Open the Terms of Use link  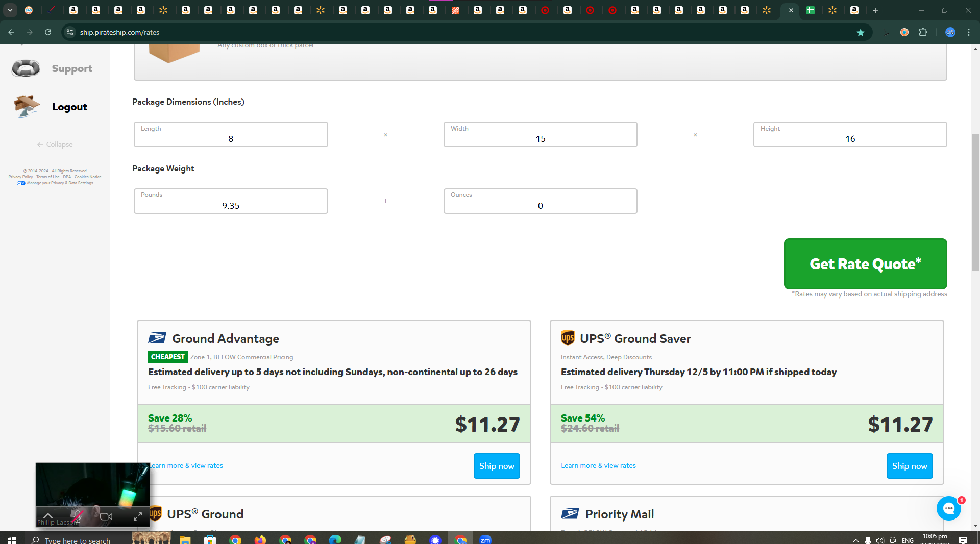click(x=48, y=177)
